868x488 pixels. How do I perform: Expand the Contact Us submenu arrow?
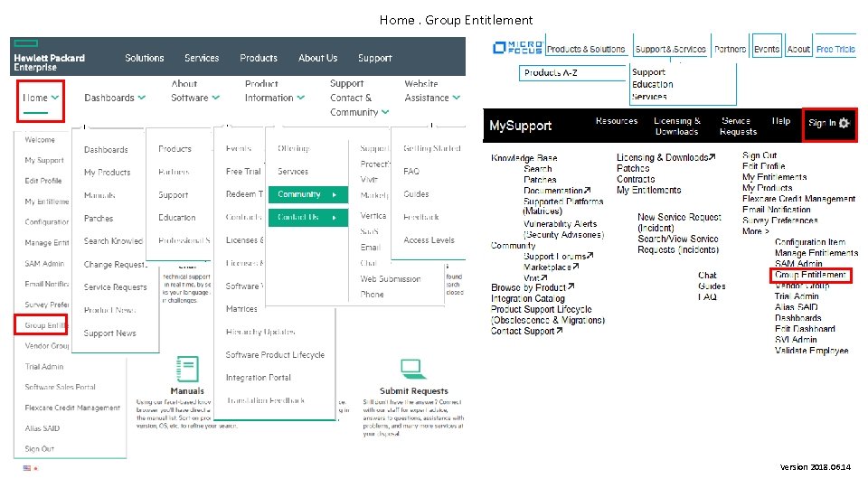click(335, 218)
